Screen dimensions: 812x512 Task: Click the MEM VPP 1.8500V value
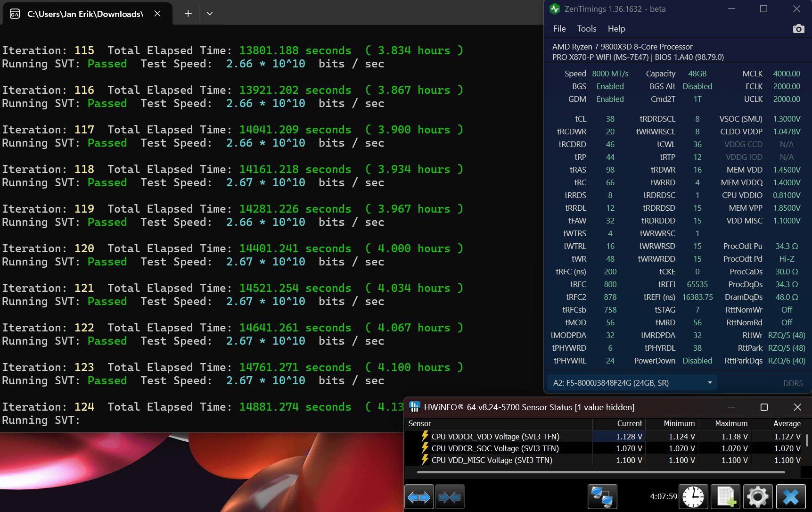787,208
